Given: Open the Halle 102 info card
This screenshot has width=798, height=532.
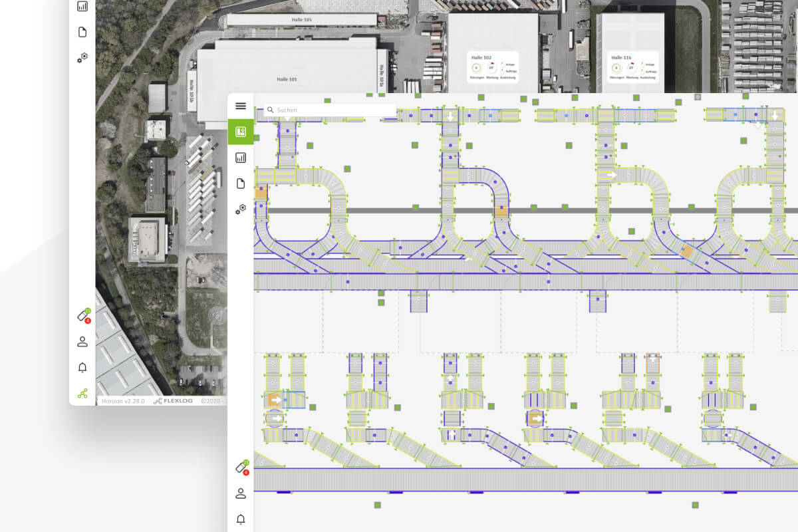Looking at the screenshot, I should point(492,67).
